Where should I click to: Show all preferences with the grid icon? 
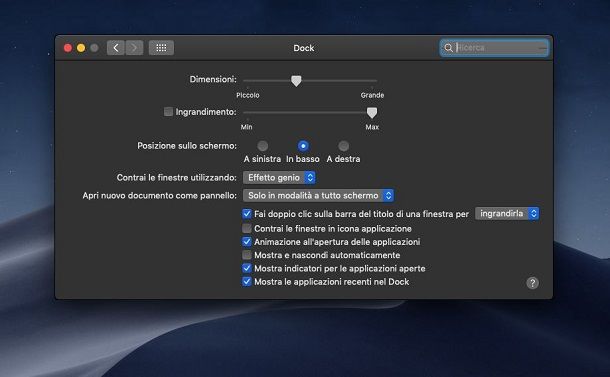pyautogui.click(x=161, y=48)
